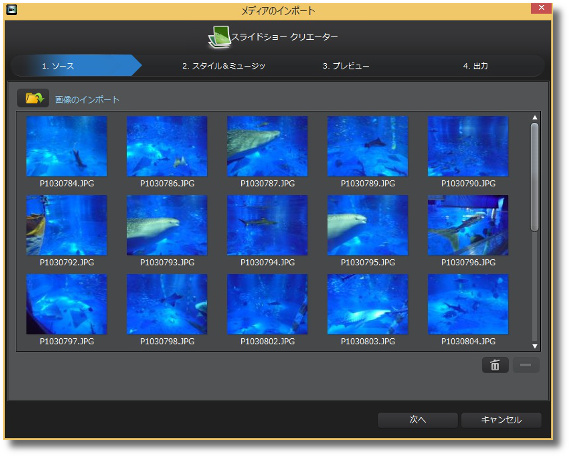Select thumbnail P1030784.JPG
This screenshot has height=457, width=570.
point(67,146)
